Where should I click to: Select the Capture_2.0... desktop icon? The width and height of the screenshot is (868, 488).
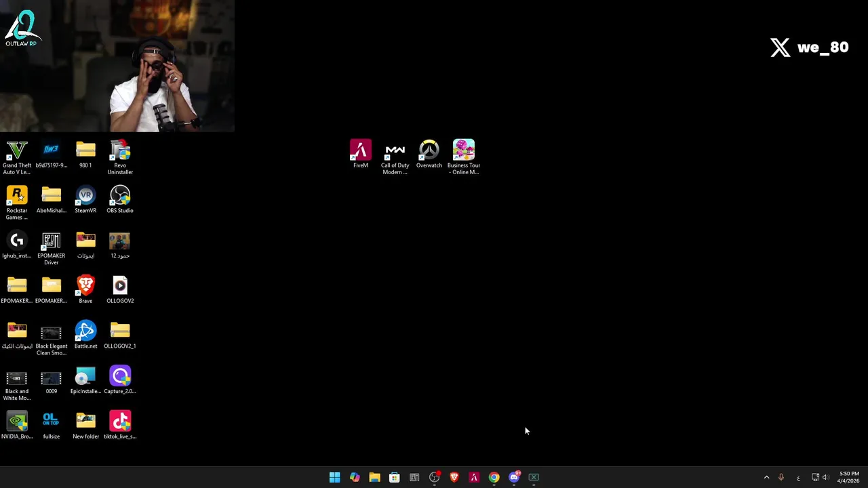click(x=120, y=380)
